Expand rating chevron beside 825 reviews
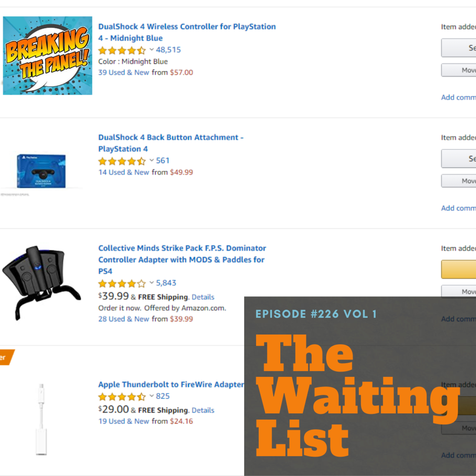This screenshot has height=476, width=476. click(x=152, y=396)
